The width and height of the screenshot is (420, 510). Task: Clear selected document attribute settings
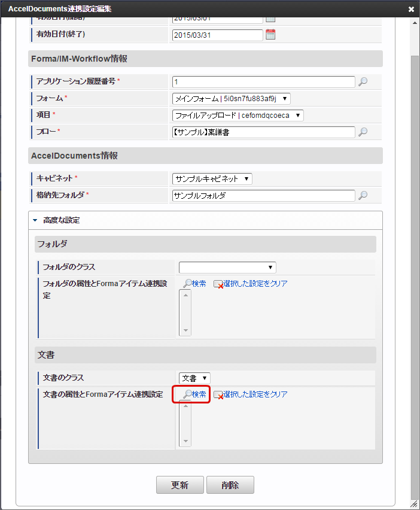[x=251, y=394]
